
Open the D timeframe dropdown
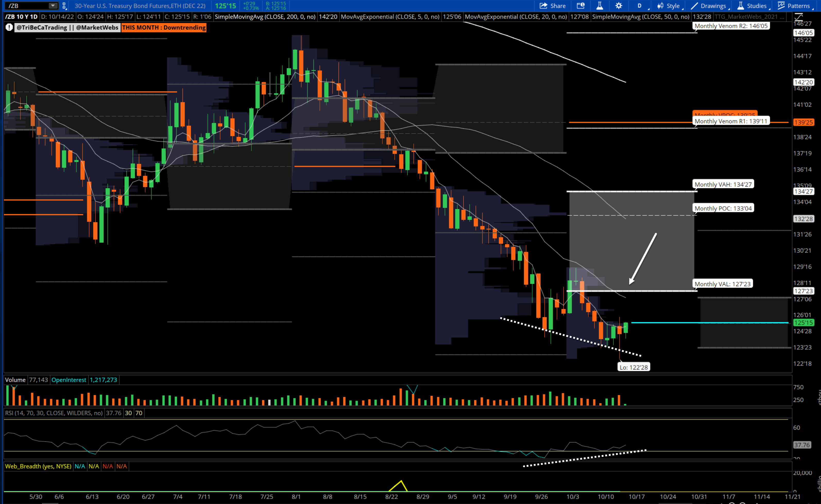click(x=639, y=6)
